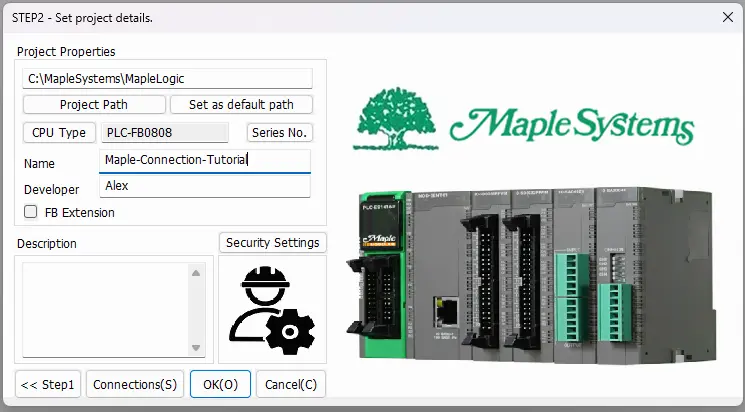Viewport: 745px width, 412px height.
Task: Click the PLC hardware product image
Action: (531, 274)
